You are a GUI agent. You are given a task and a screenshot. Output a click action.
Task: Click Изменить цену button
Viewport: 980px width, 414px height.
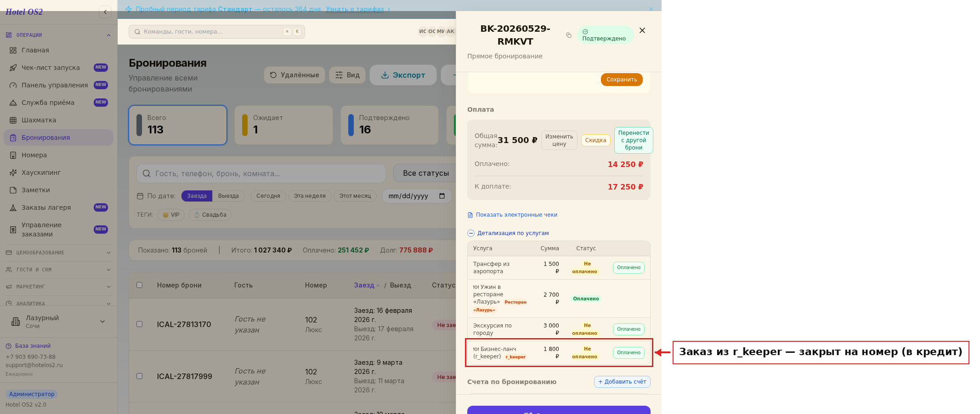point(559,140)
